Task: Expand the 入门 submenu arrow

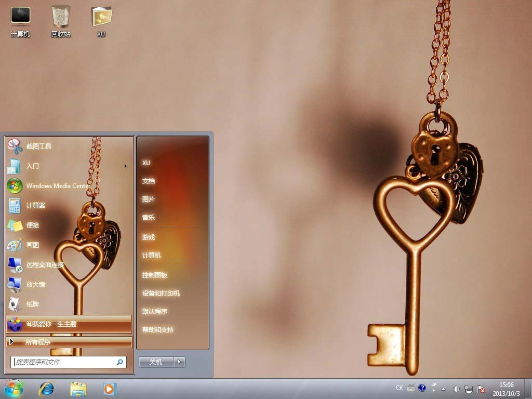Action: tap(125, 166)
